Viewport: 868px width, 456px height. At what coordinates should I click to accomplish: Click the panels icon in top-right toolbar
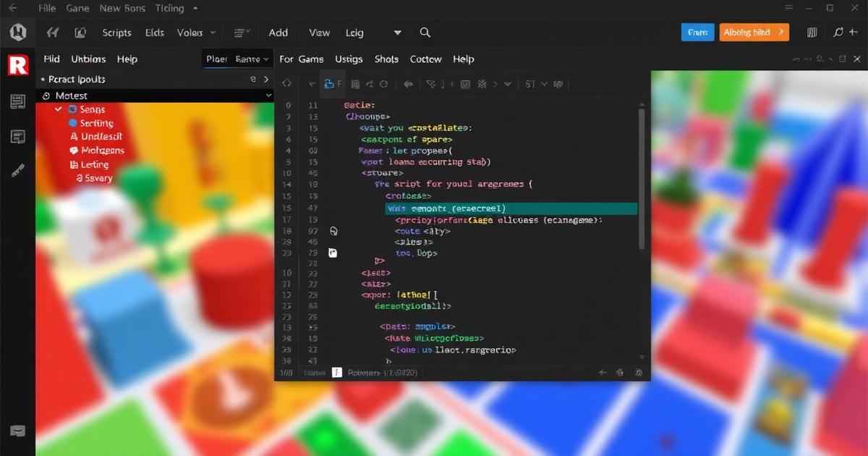(812, 33)
